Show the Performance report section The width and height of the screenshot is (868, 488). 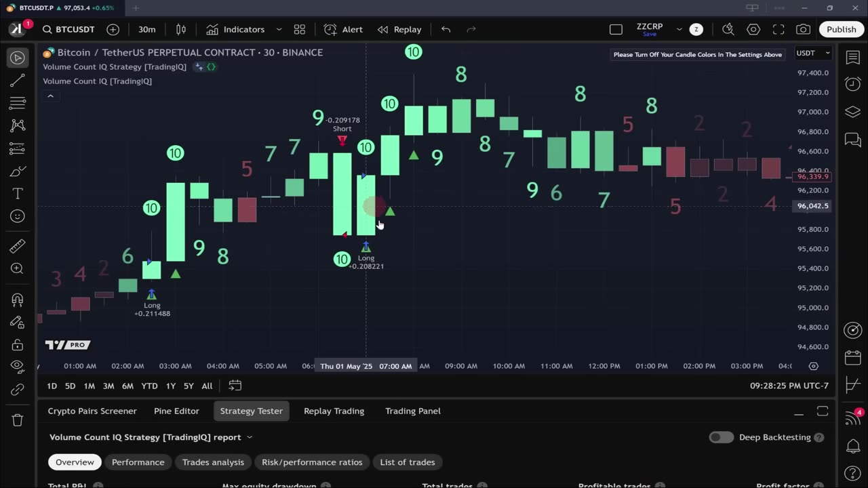(138, 462)
